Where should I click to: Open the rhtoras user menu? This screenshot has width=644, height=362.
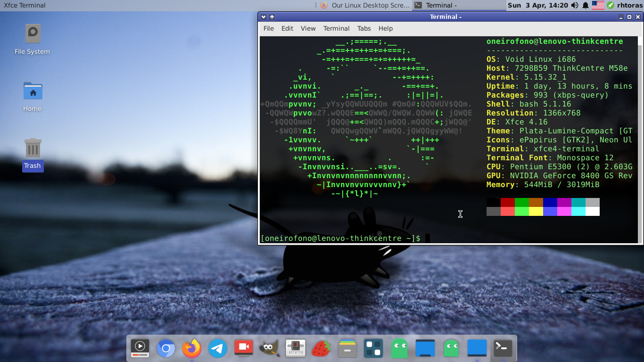[x=629, y=5]
